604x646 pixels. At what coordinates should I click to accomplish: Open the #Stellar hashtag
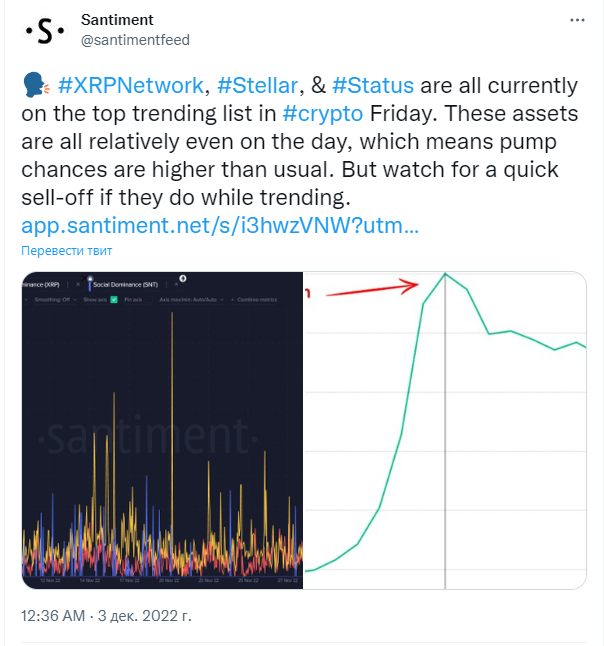[x=258, y=85]
